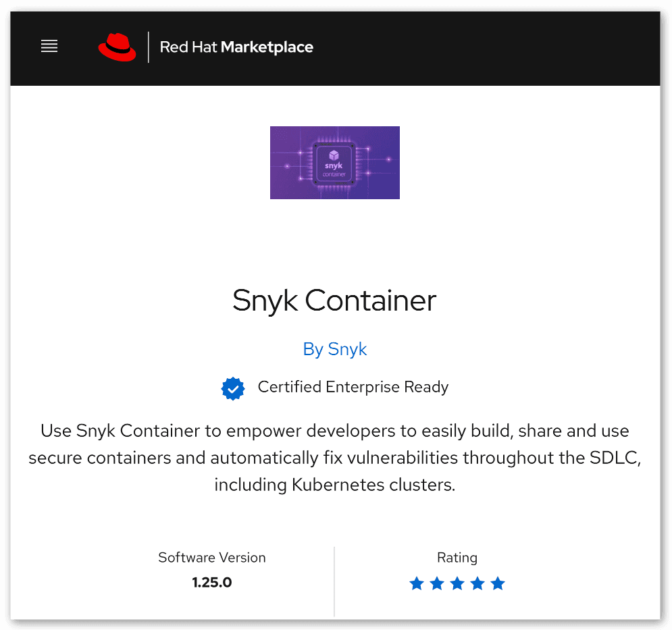Click the blue certified checkmark badge
Screen dimensions: 672x630
tap(233, 389)
